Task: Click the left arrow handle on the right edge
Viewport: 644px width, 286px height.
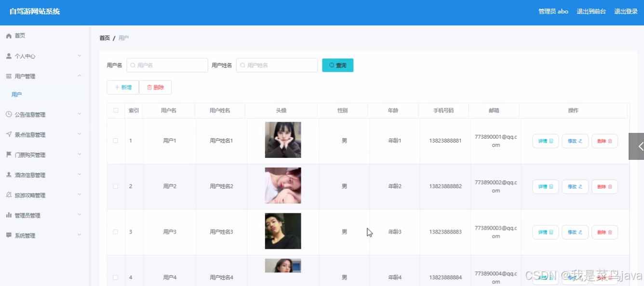Action: (x=637, y=146)
